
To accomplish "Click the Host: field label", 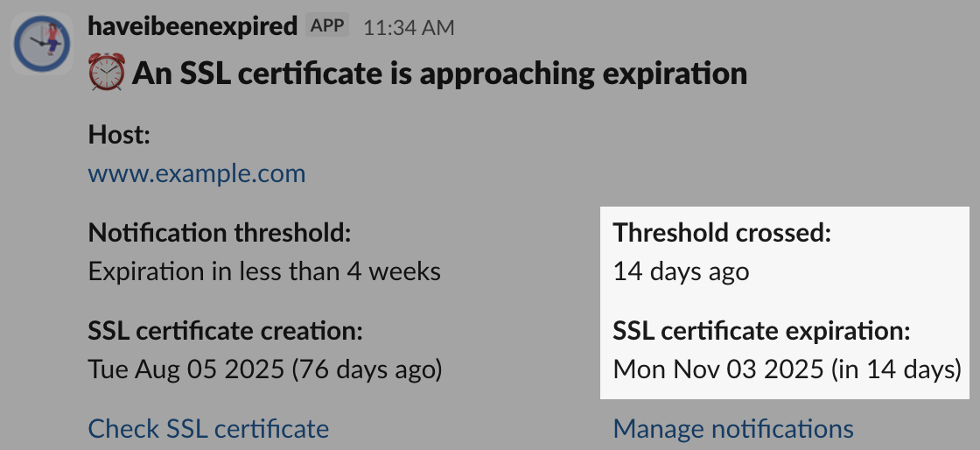I will point(120,135).
